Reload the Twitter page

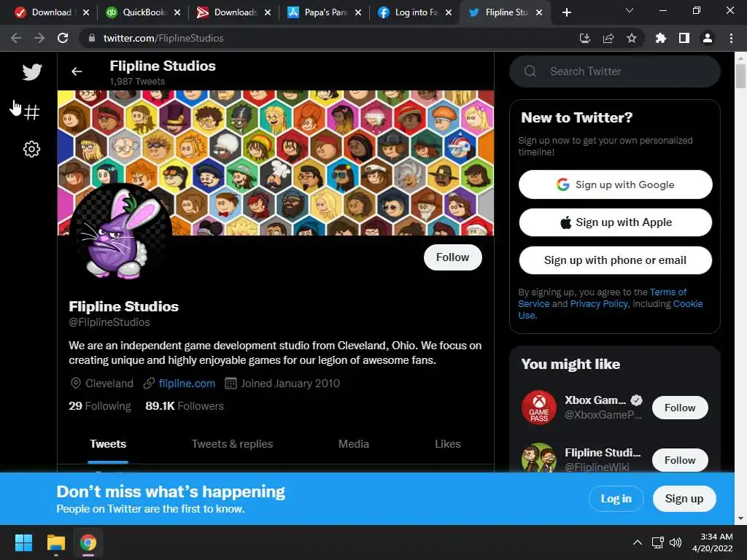point(63,38)
